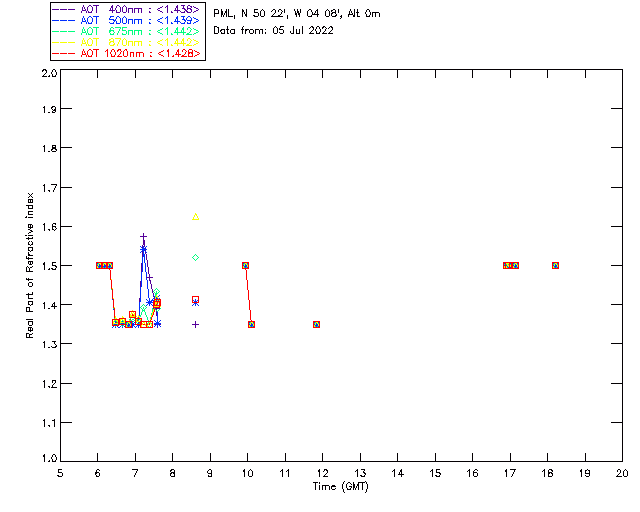Click the x-axis tick label 8

[173, 473]
